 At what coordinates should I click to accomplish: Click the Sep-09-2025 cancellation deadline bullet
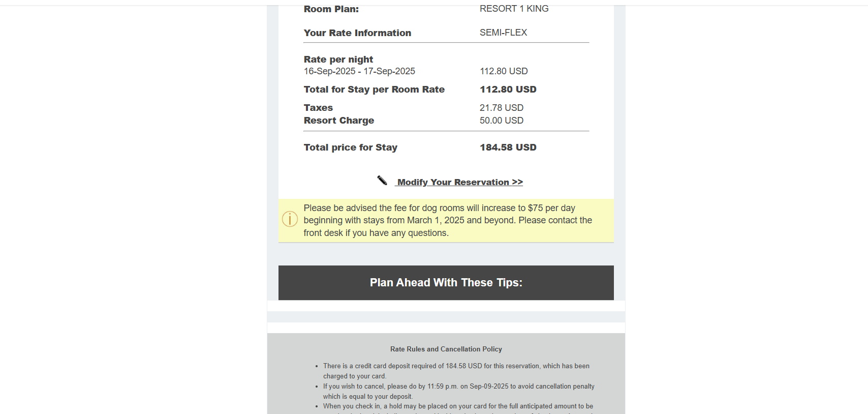tap(458, 391)
